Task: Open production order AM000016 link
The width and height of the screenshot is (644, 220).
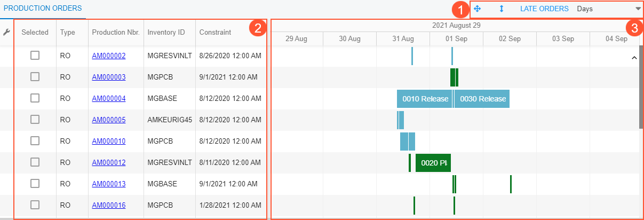Action: coord(109,205)
